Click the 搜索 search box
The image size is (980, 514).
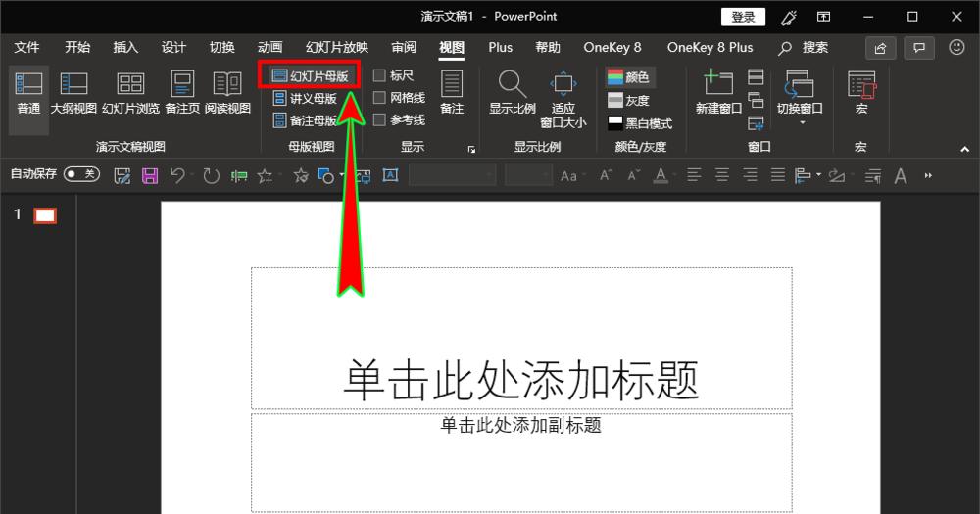tap(804, 47)
